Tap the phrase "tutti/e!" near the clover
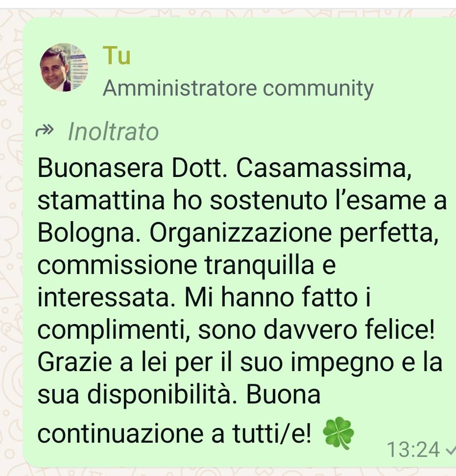Screen dimensions: 456x476 coord(272,433)
